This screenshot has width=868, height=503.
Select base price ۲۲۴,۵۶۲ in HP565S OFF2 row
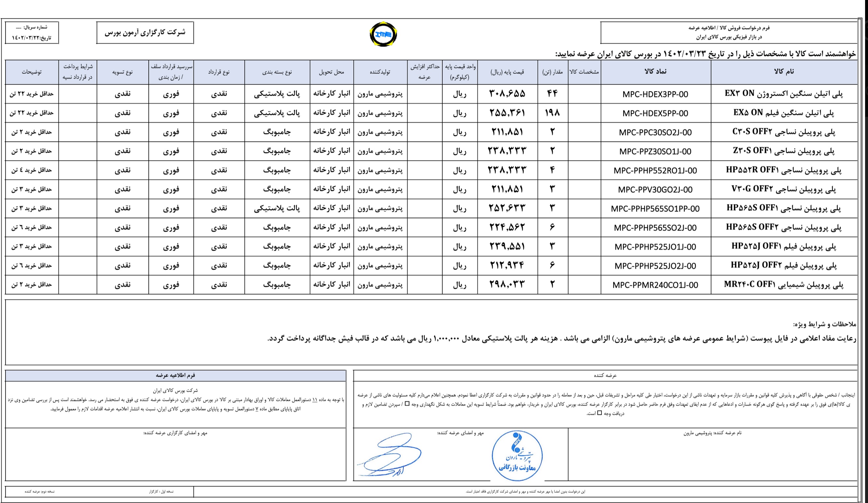coord(507,227)
